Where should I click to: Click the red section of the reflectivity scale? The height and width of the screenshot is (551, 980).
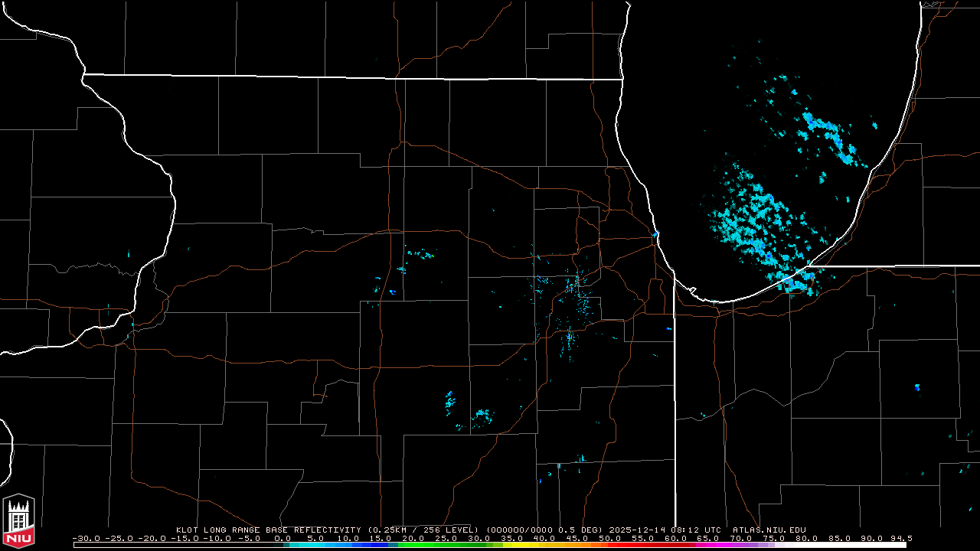(x=635, y=545)
